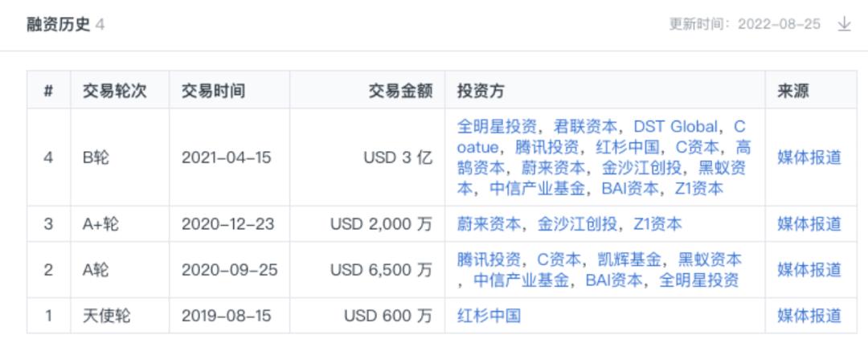Screen dimensions: 868x343
Task: Open 媒体报道 source link for 天使轮 row
Action: (x=809, y=316)
